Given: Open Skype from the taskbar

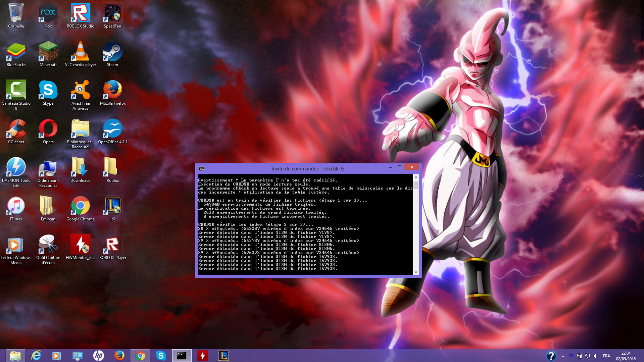Looking at the screenshot, I should (161, 356).
